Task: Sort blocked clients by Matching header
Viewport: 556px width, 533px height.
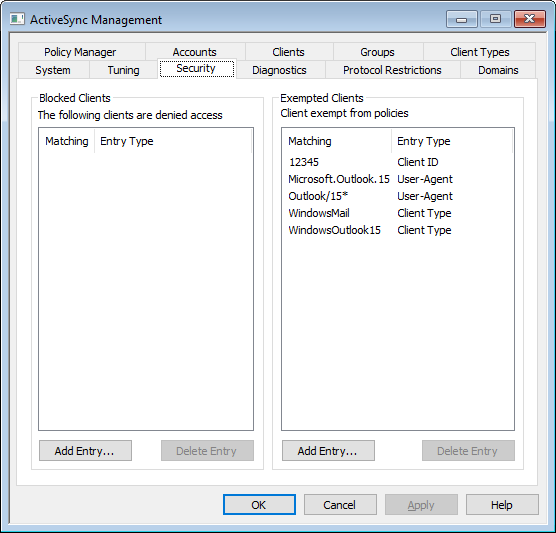Action: click(x=67, y=141)
